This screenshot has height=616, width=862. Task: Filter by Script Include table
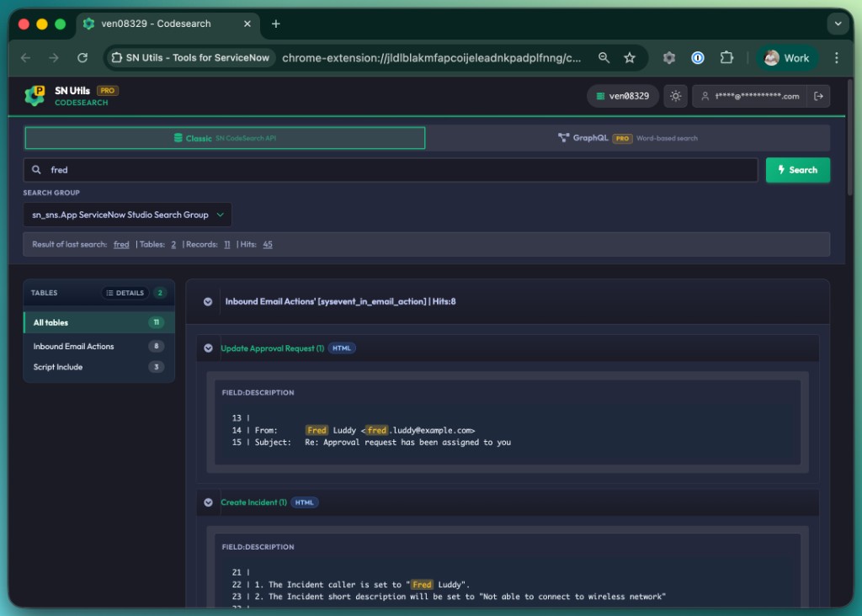tap(99, 367)
